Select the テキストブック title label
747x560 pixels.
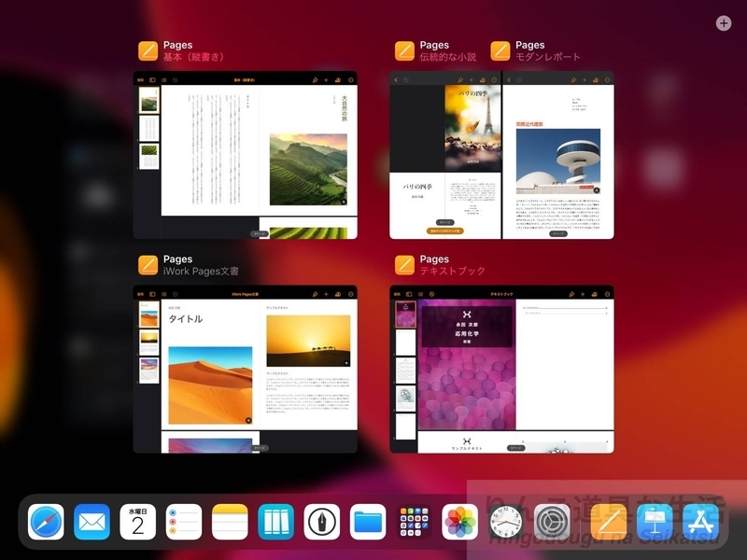click(x=453, y=272)
